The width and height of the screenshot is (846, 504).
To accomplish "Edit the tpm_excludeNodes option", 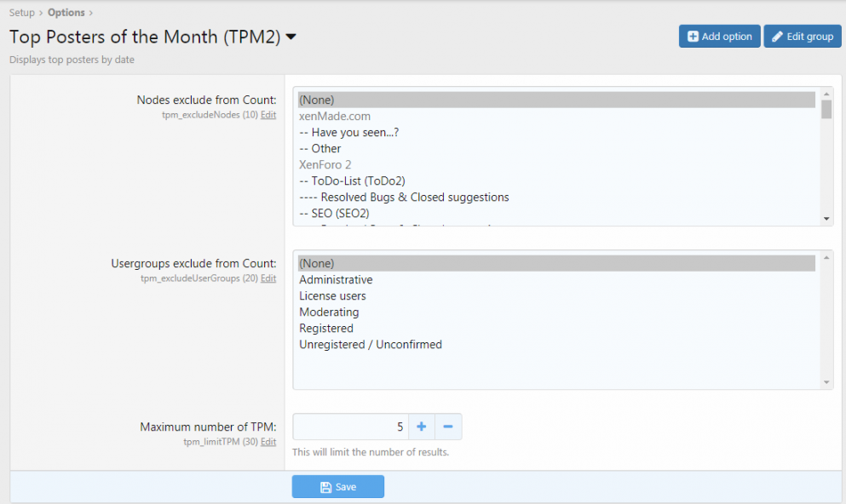I will click(268, 115).
